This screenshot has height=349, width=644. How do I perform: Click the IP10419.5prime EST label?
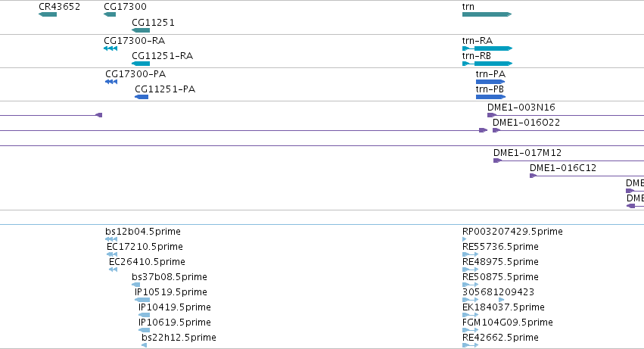point(175,307)
